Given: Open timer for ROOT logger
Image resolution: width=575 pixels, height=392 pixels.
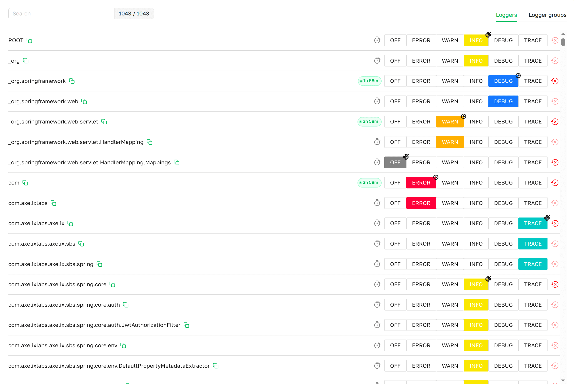Looking at the screenshot, I should (377, 40).
